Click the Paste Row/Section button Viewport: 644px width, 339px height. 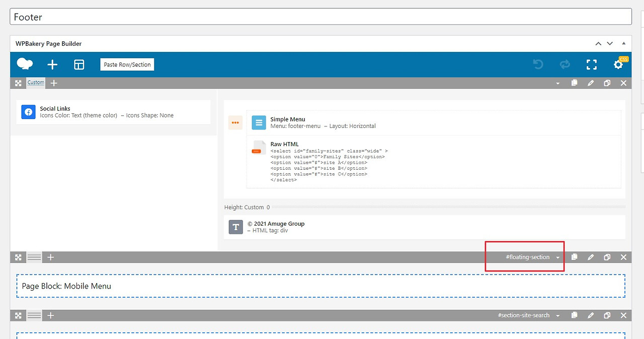pos(127,64)
